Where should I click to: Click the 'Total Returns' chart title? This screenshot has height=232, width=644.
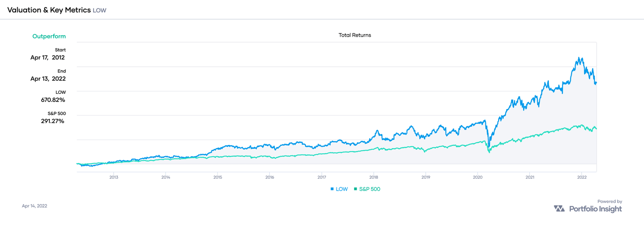tap(355, 35)
